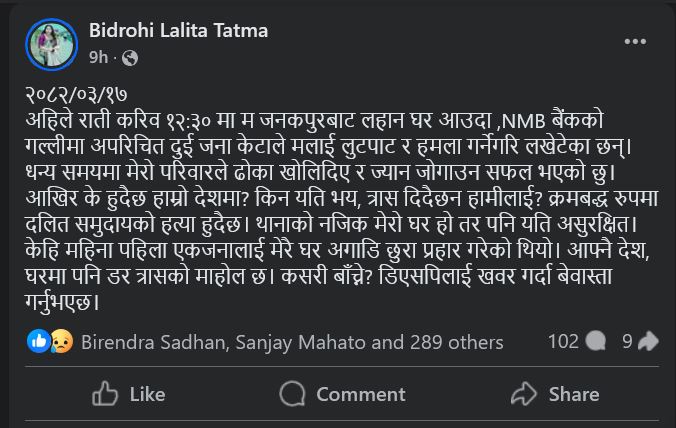This screenshot has height=428, width=676.
Task: Click the 9h post timestamp
Action: [x=99, y=58]
